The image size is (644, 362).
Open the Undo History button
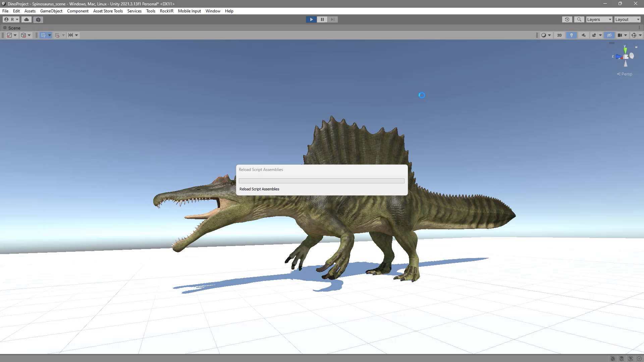tap(567, 19)
